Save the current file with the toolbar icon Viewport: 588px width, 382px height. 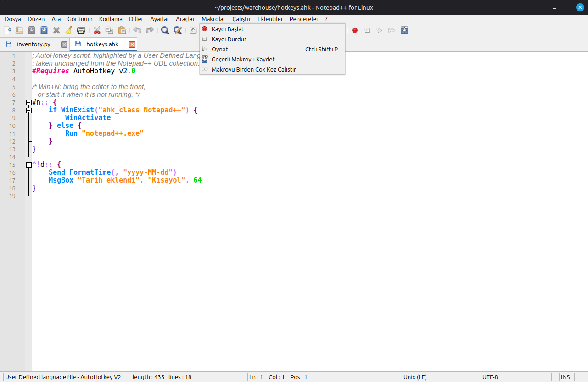coord(32,30)
